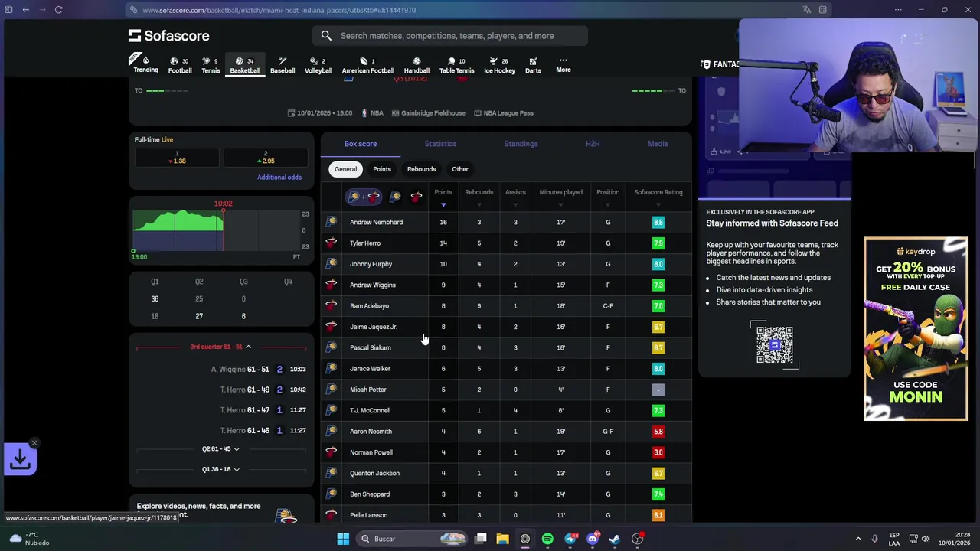Select the Points stats pill
The width and height of the screenshot is (980, 551).
point(382,169)
